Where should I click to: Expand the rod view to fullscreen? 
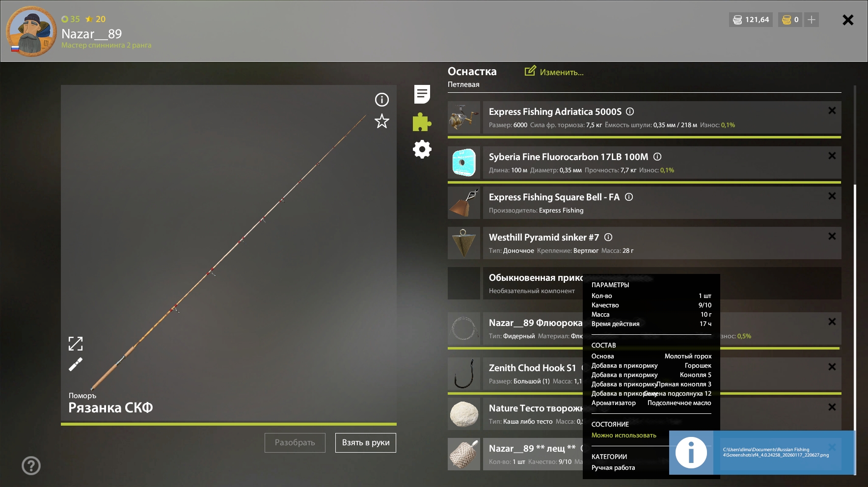point(76,344)
